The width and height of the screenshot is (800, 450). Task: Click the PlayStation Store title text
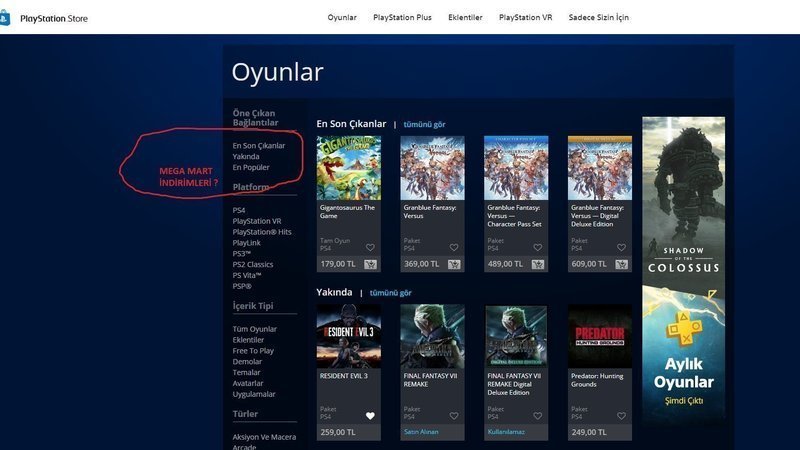point(54,18)
